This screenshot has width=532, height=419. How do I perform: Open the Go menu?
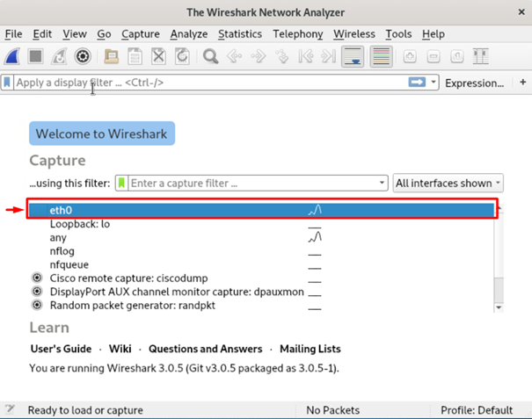pyautogui.click(x=104, y=34)
